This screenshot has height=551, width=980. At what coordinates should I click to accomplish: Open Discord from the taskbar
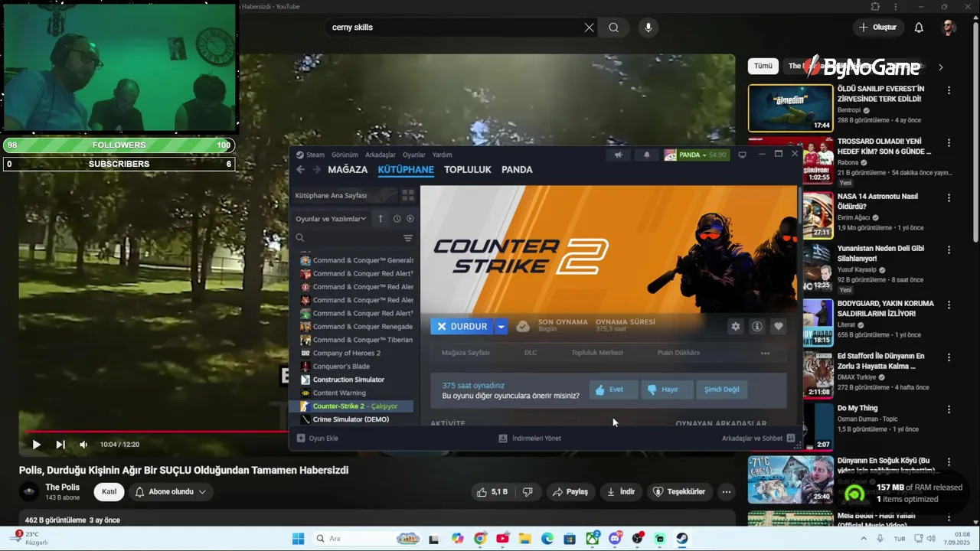[x=615, y=539]
